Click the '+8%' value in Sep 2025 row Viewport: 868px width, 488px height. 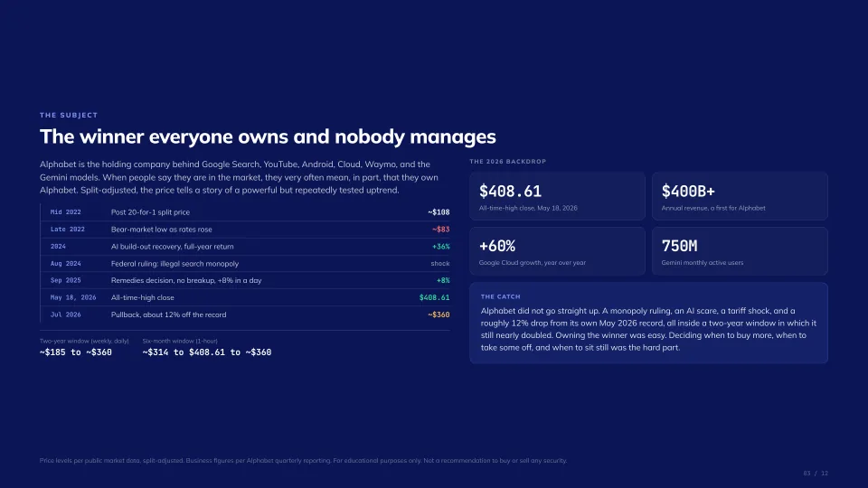[x=443, y=280]
